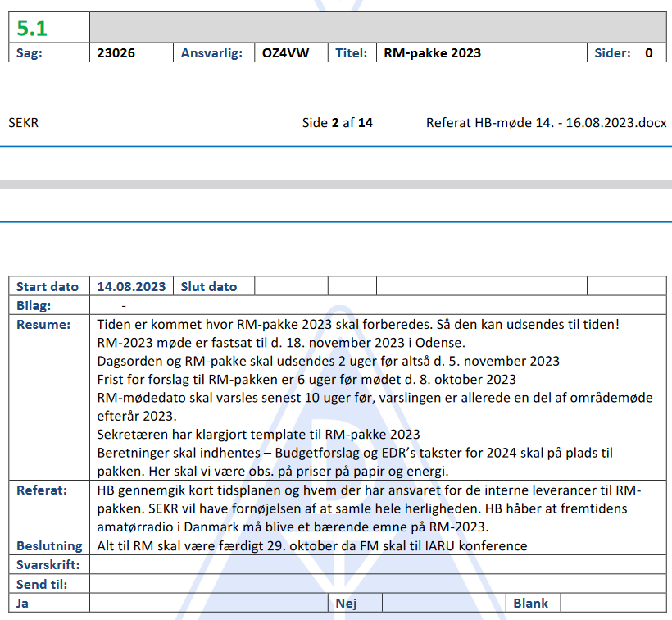Click the OZ4VW responsible cell
This screenshot has width=672, height=620.
click(x=279, y=53)
